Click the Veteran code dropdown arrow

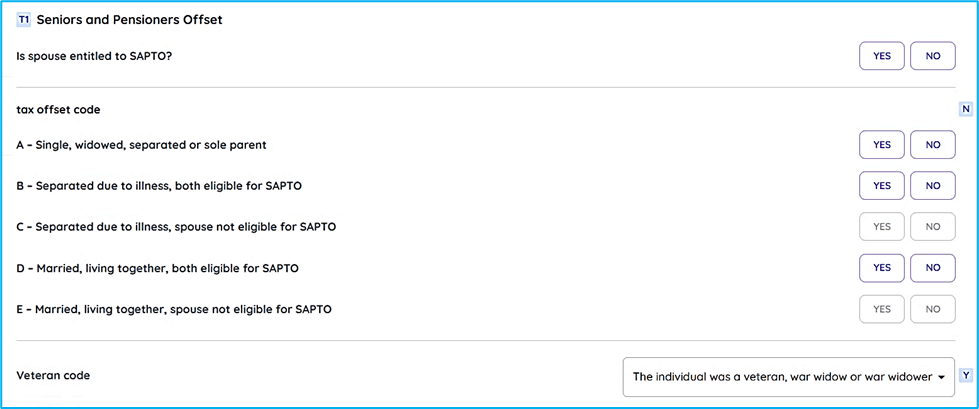(x=940, y=377)
